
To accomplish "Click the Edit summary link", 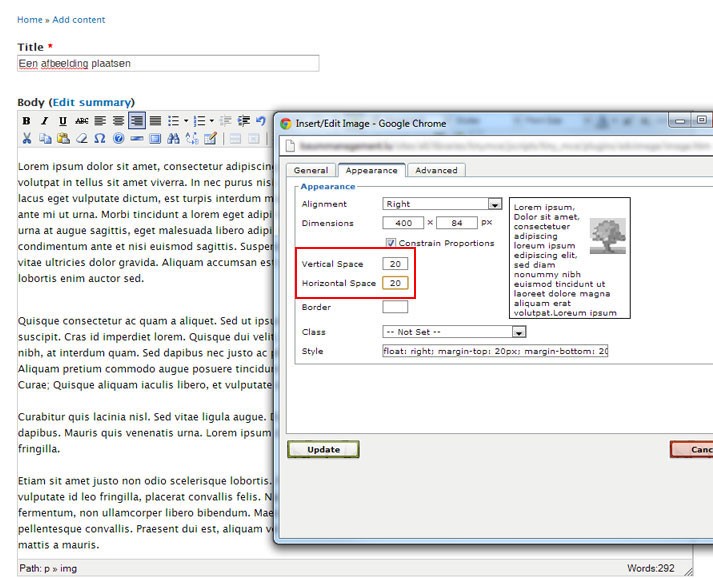I will tap(91, 102).
